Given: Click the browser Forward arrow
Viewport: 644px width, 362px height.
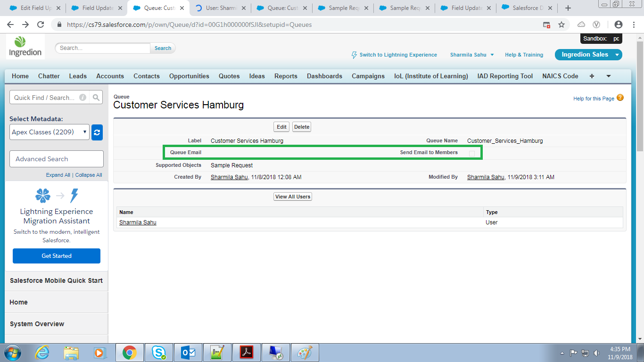Looking at the screenshot, I should pos(25,25).
